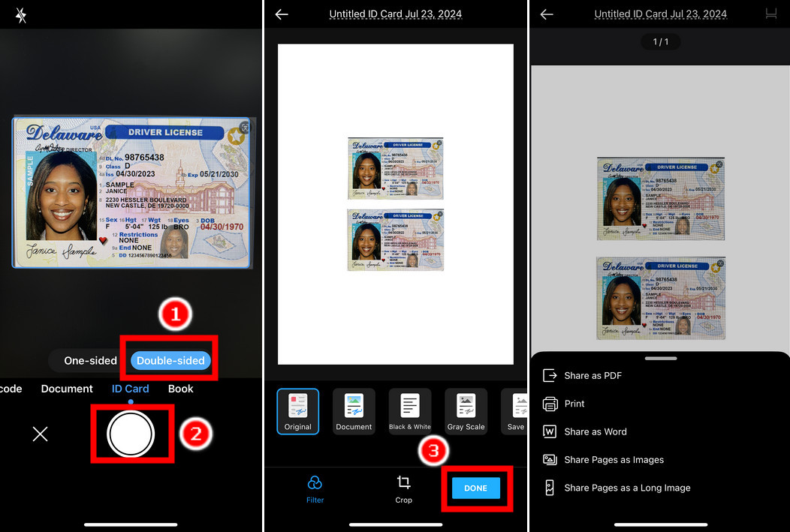Cancel capture with the X button
Viewport: 790px width, 532px height.
(x=40, y=434)
